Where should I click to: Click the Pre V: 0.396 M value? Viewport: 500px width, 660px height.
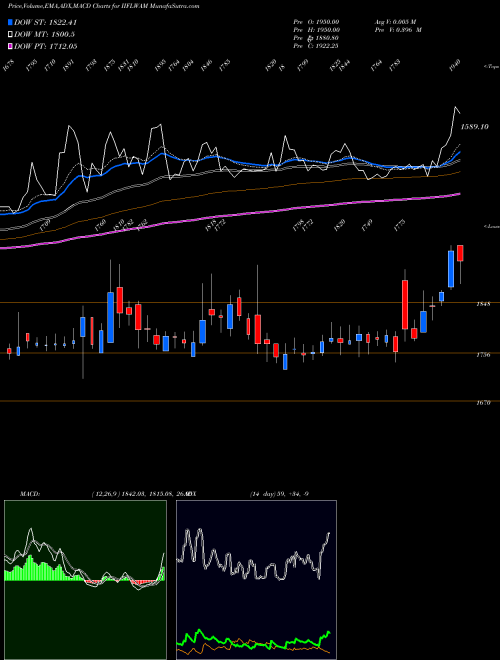tap(398, 30)
